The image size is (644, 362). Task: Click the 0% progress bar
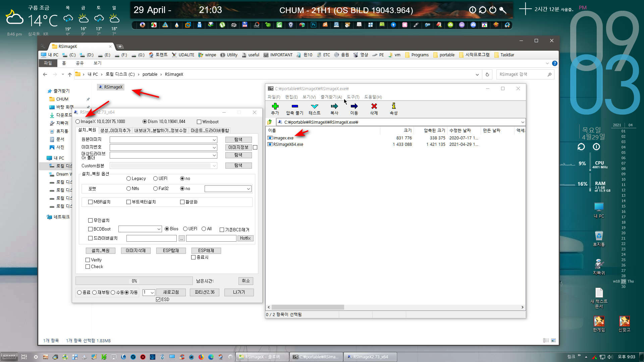pos(134,281)
